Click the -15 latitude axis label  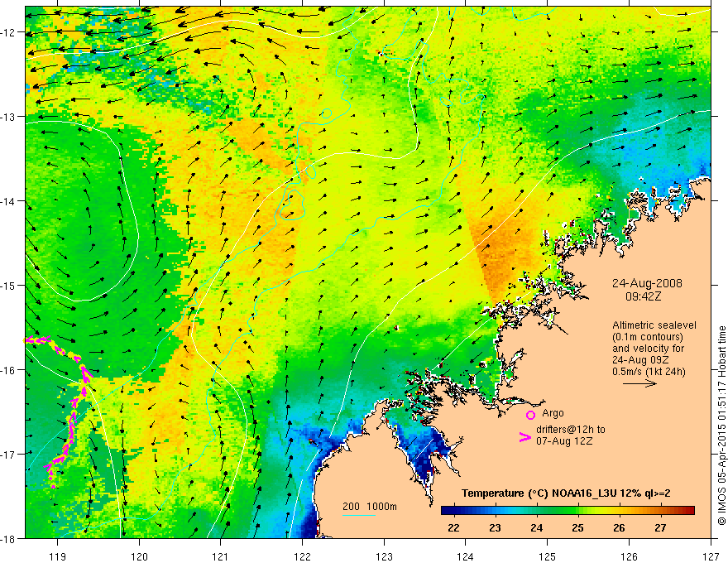[x=9, y=285]
